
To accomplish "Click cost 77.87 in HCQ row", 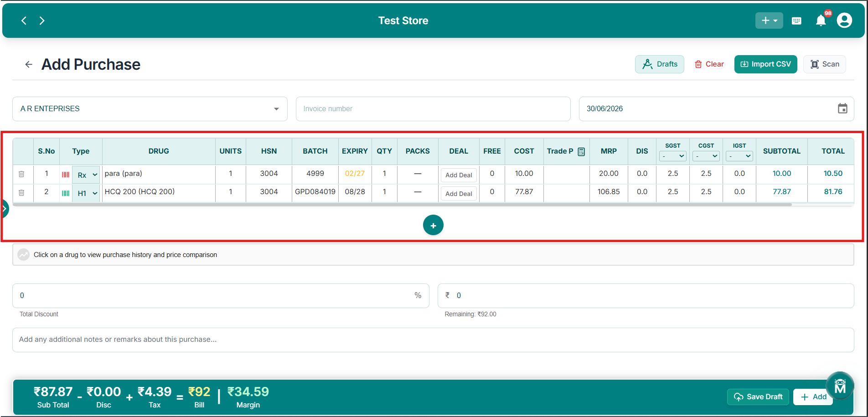I will (524, 192).
